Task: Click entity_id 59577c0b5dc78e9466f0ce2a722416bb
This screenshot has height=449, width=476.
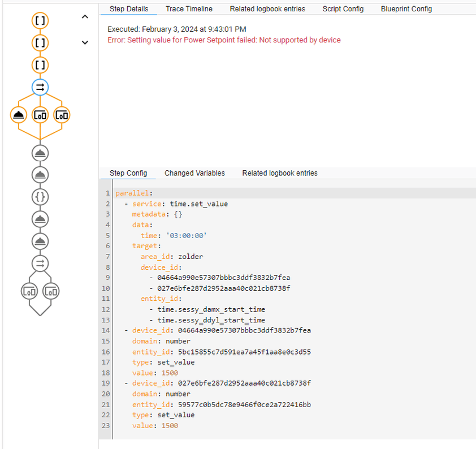Action: click(x=221, y=405)
